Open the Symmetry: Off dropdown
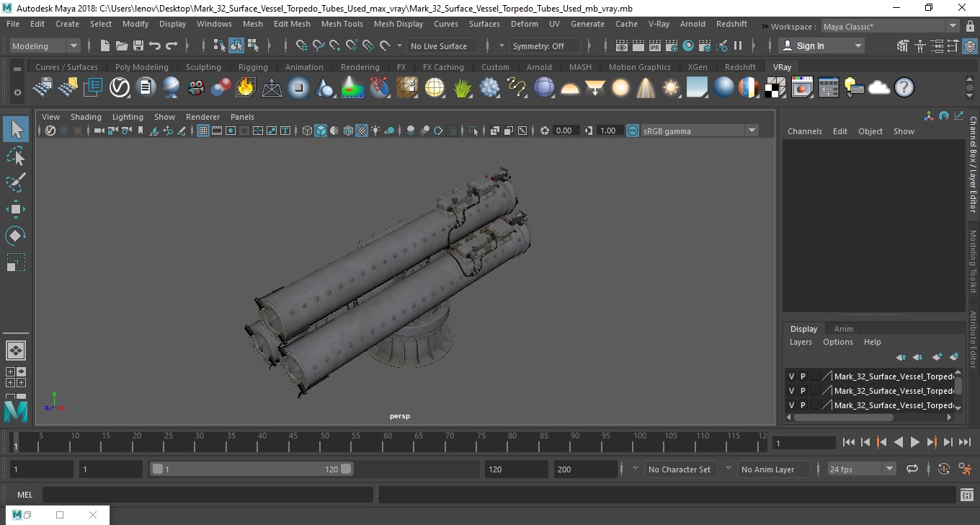The image size is (980, 525). [x=544, y=45]
